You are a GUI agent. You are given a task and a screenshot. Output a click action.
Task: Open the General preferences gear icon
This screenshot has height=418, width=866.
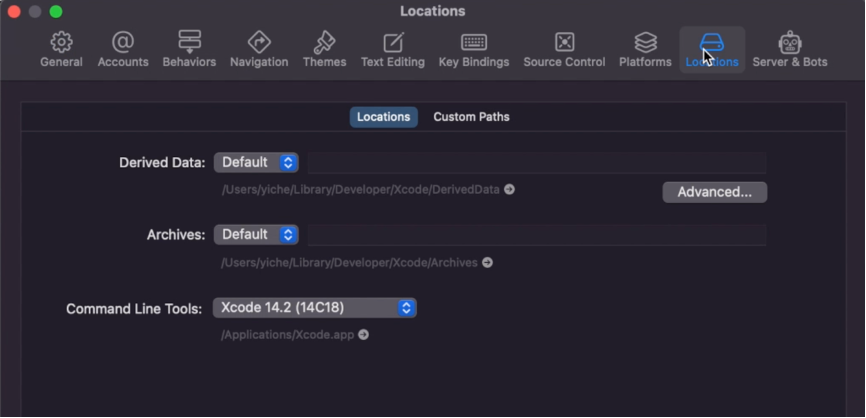pyautogui.click(x=61, y=43)
